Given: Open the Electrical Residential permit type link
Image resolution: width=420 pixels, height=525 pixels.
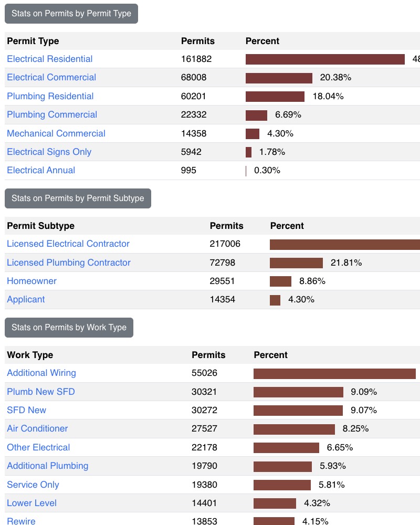Looking at the screenshot, I should [49, 59].
